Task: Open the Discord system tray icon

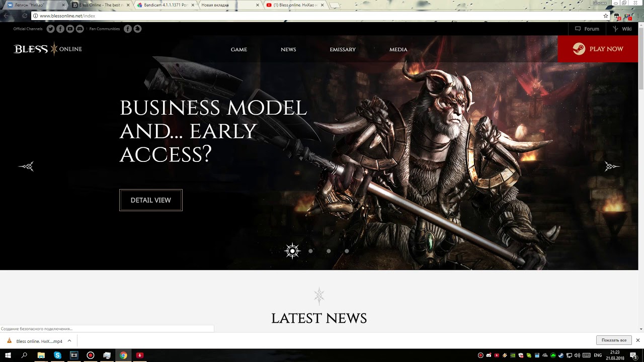Action: (x=489, y=355)
